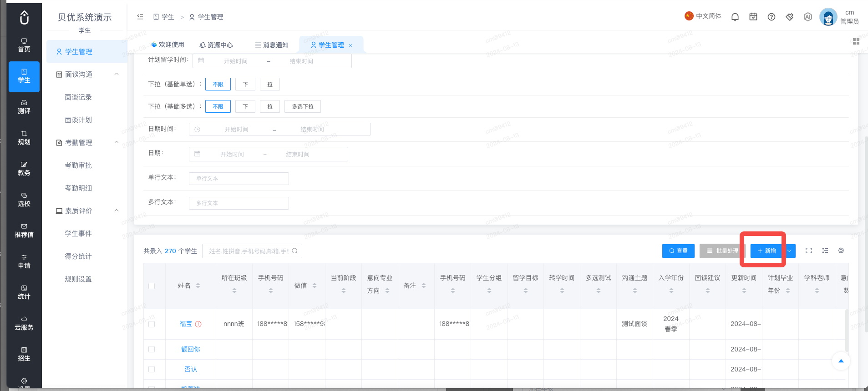
Task: Switch to the 消息通知 tab
Action: pos(272,45)
